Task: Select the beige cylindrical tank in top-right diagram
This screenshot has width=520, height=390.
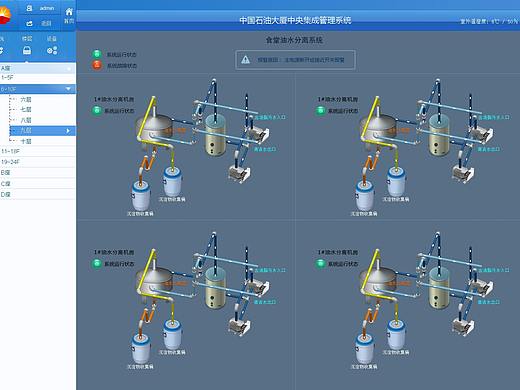Action: point(439,135)
